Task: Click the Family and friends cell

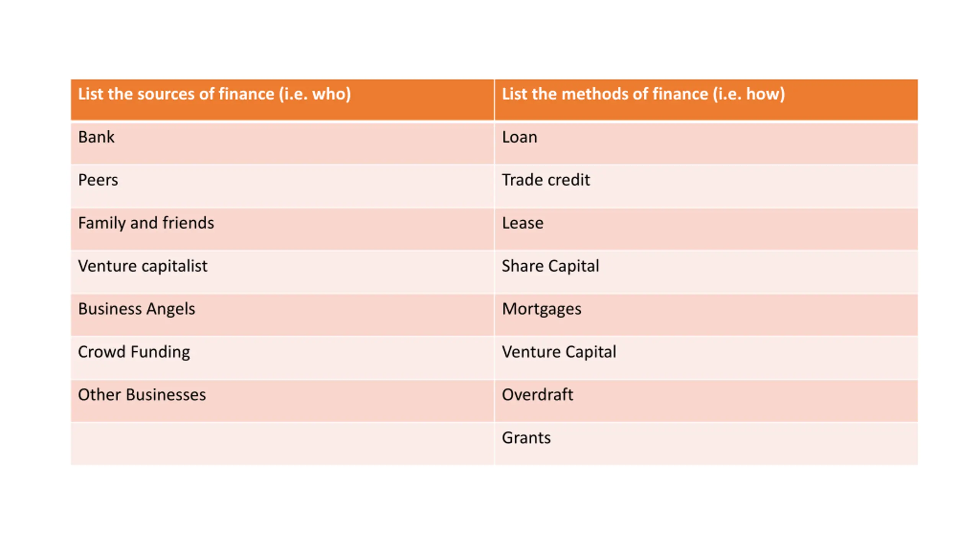Action: tap(282, 229)
